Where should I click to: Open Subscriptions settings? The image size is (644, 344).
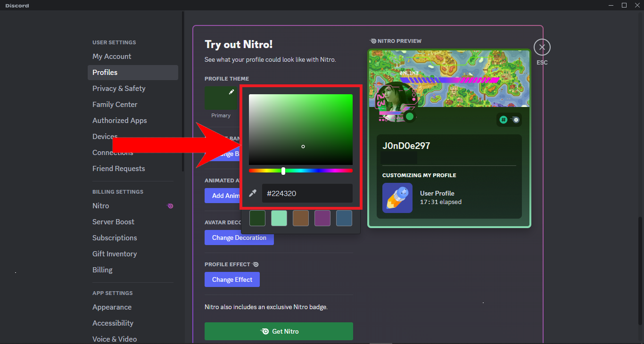coord(133,238)
